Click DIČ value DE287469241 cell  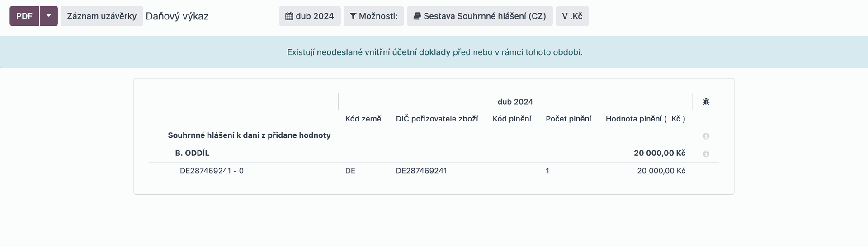click(x=421, y=171)
